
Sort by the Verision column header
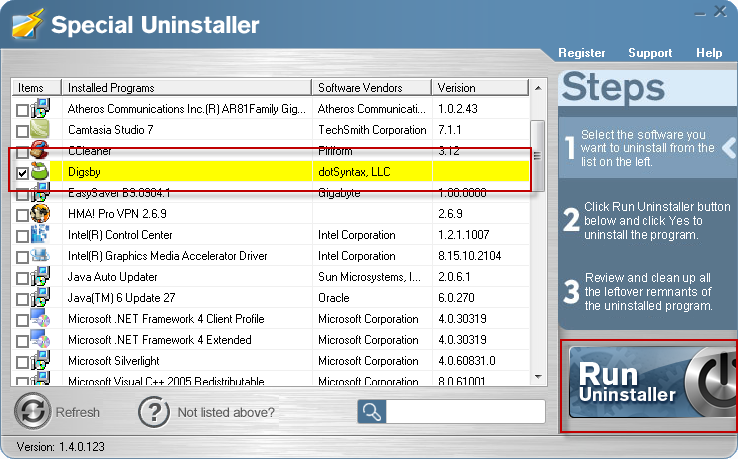point(481,88)
